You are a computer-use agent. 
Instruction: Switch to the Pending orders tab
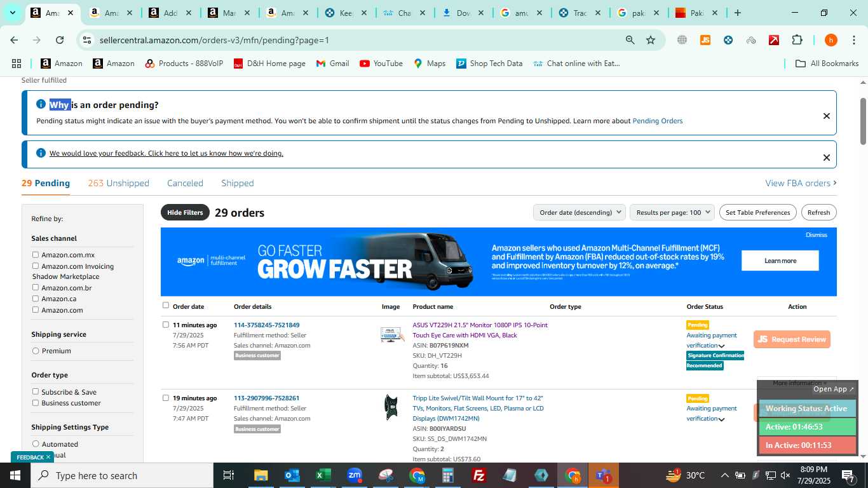(x=46, y=183)
